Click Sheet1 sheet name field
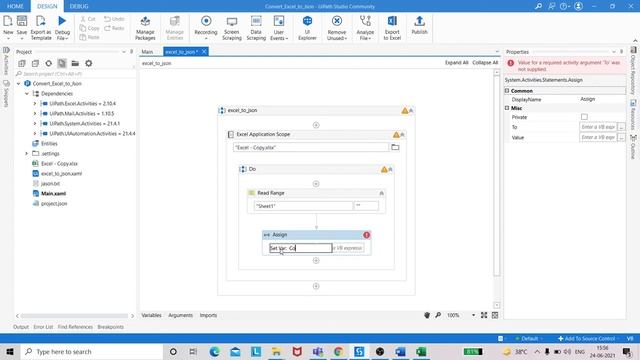The width and height of the screenshot is (640, 360). [303, 206]
